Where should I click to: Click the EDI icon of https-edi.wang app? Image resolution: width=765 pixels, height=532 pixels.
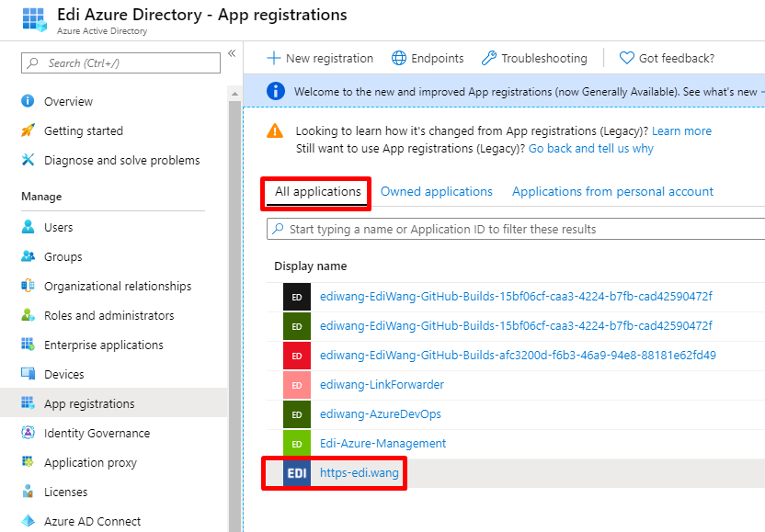pos(297,473)
